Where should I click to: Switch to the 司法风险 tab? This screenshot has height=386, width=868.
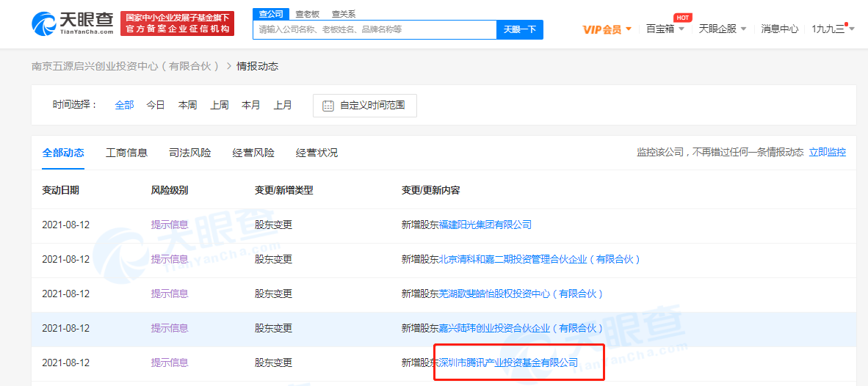190,153
